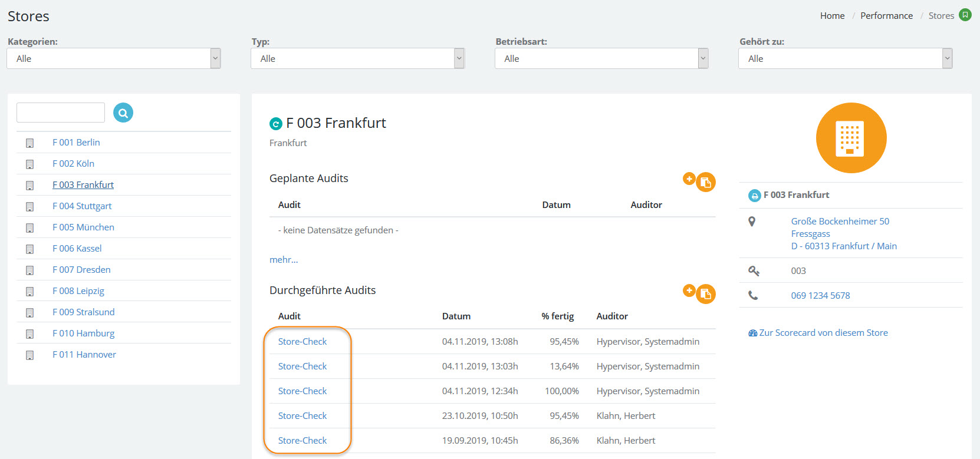The width and height of the screenshot is (980, 459).
Task: Click mehr... link under Geplante Audits
Action: pos(284,260)
